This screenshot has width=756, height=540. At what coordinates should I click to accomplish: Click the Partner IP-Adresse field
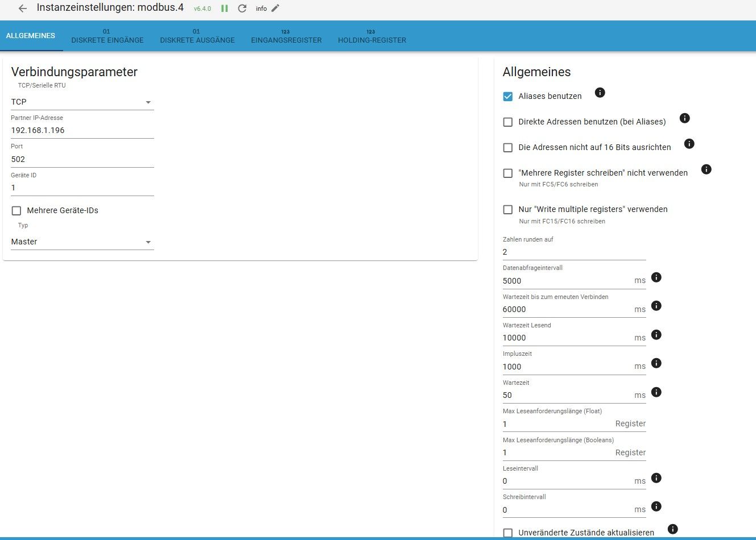tap(82, 130)
